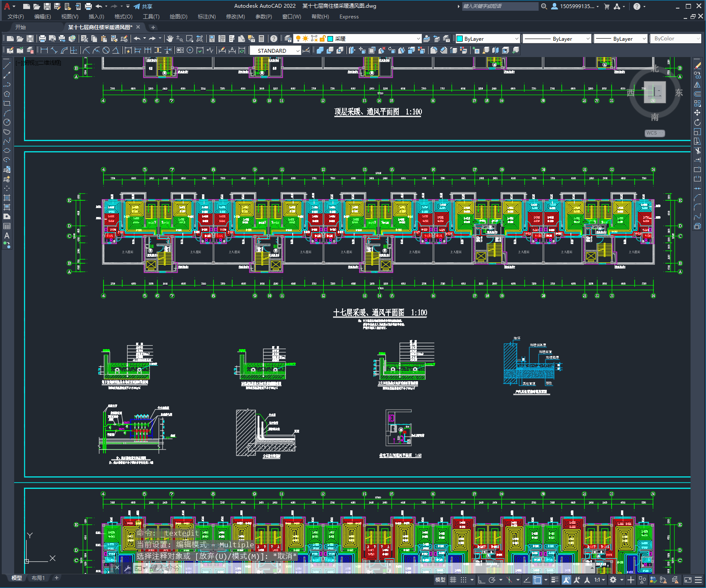Click the keyword search input field
Viewport: 706px width, 588px height.
[x=500, y=6]
